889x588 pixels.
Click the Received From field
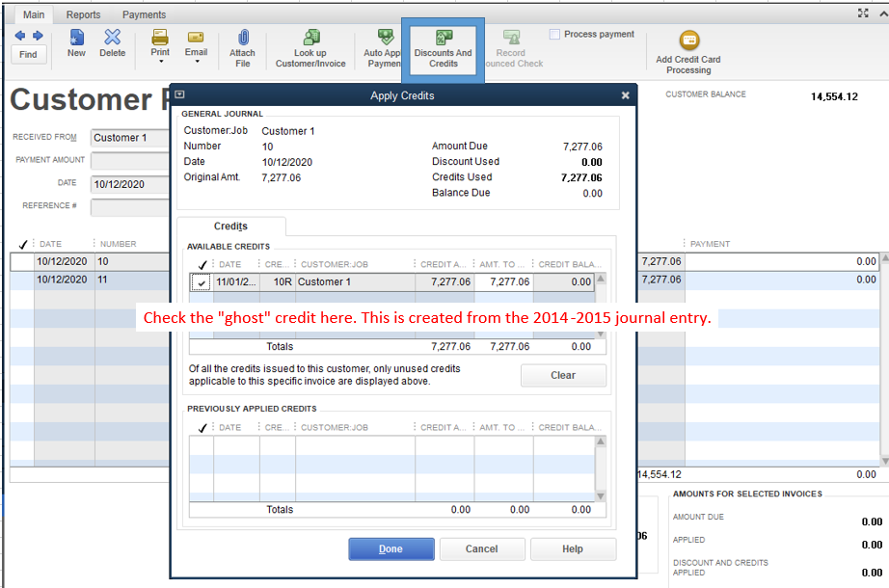130,138
